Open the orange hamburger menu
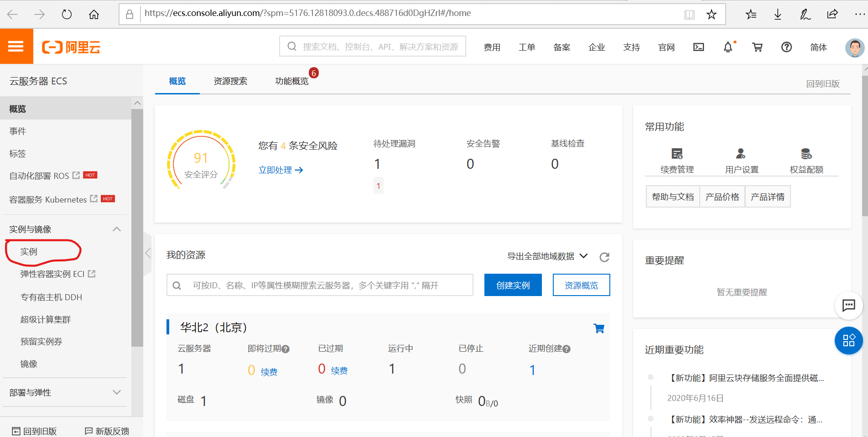This screenshot has width=868, height=437. click(16, 46)
